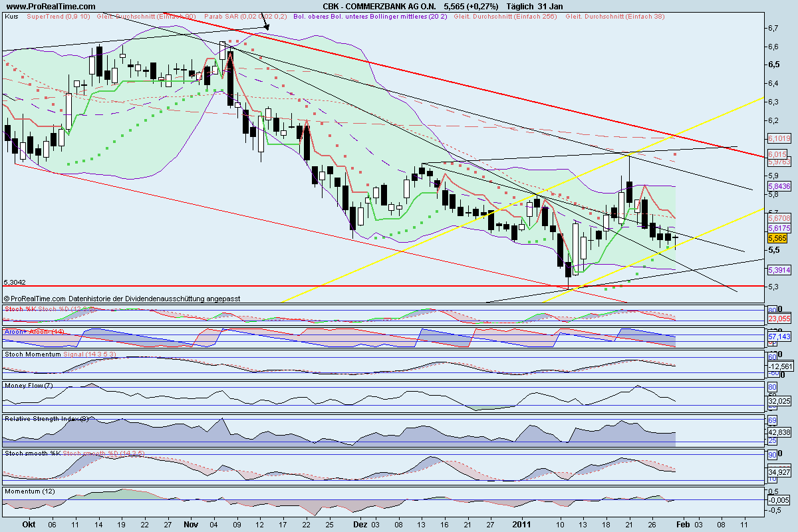
Task: Click the 5,9763 price value box
Action: pyautogui.click(x=778, y=161)
